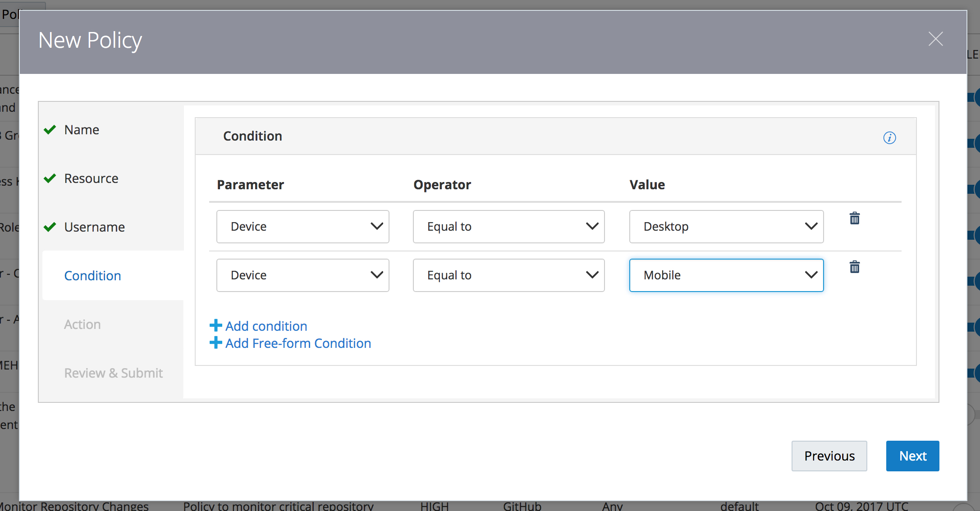Image resolution: width=980 pixels, height=511 pixels.
Task: Open Device parameter dropdown in Mobile row
Action: [x=302, y=275]
